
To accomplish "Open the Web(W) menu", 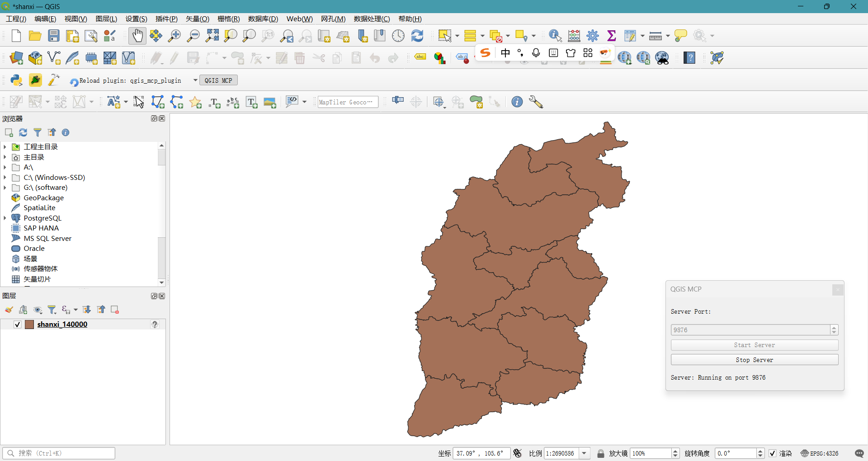I will (299, 19).
